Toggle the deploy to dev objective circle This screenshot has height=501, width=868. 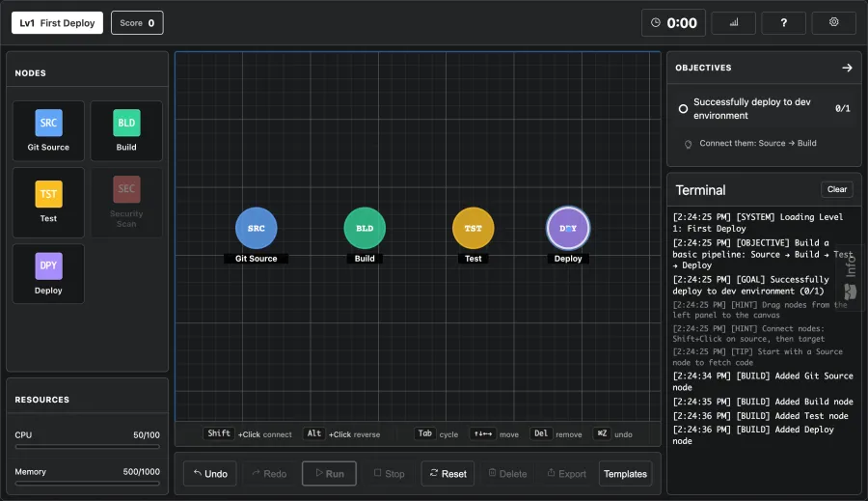click(x=683, y=109)
